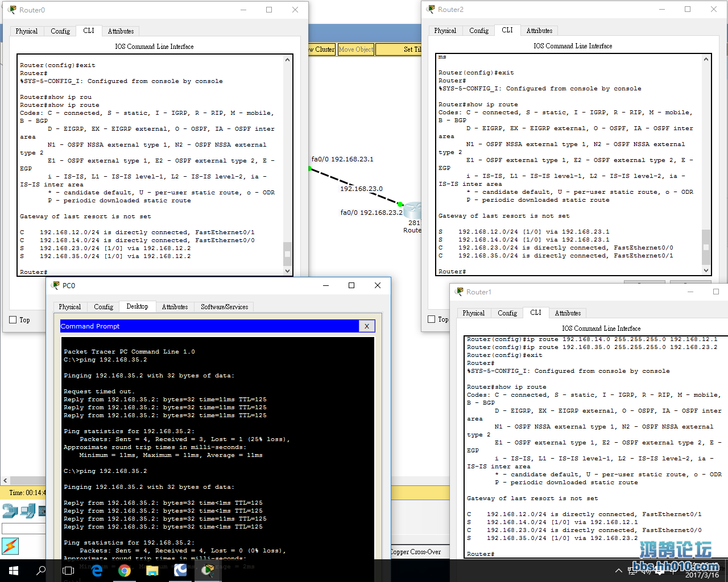Screen dimensions: 728x582
Task: Select CLI tab in Router1 window
Action: click(x=536, y=313)
